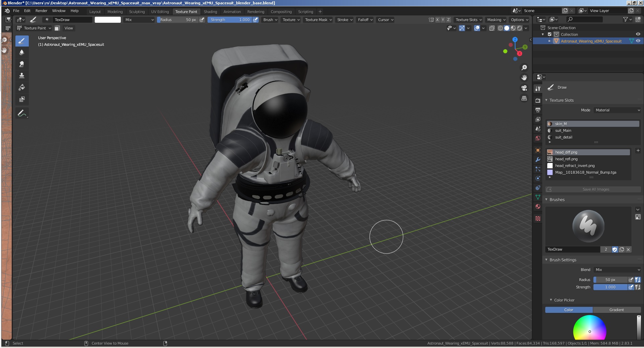Select the Clone stamp tool

tap(22, 76)
